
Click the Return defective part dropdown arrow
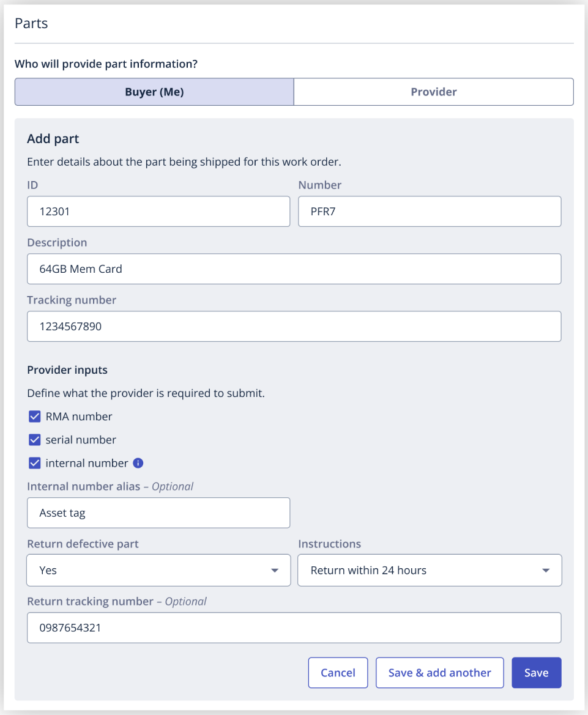point(275,571)
